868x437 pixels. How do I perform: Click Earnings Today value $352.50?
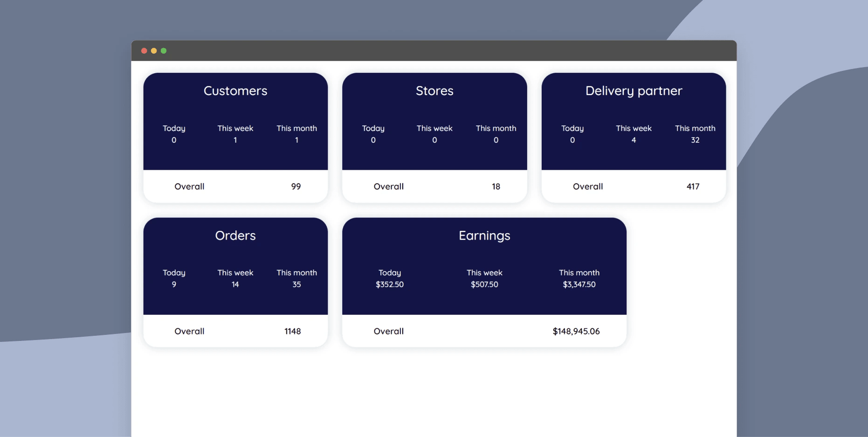pos(390,284)
